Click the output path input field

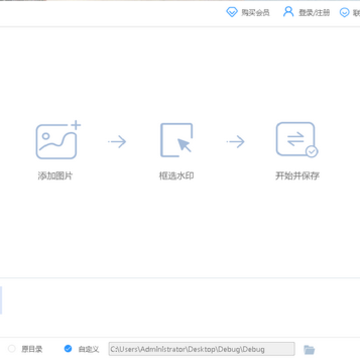click(x=202, y=349)
